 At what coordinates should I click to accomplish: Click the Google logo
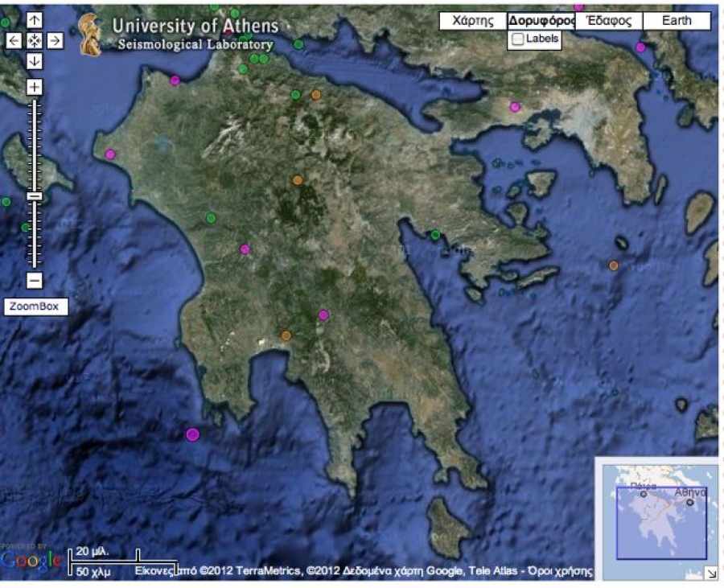click(x=31, y=561)
